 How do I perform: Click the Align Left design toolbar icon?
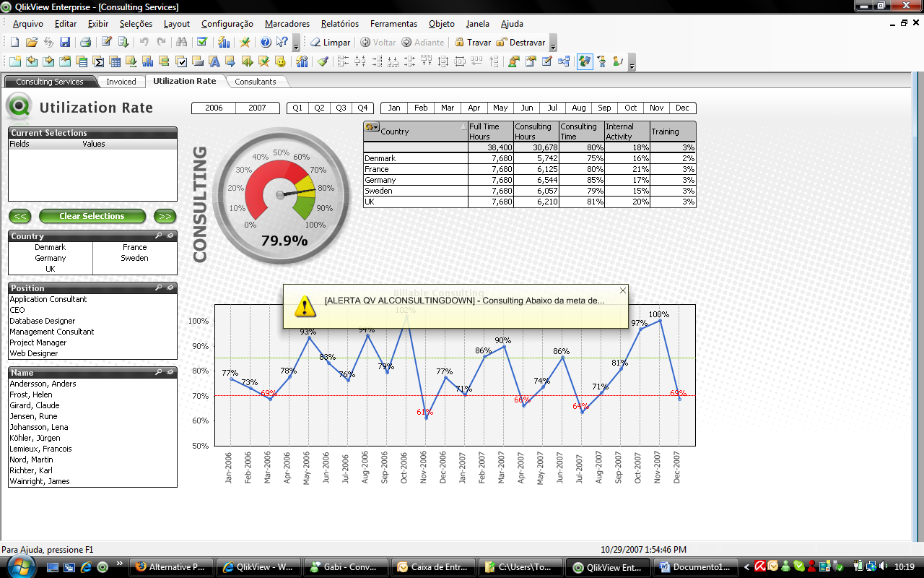point(344,62)
